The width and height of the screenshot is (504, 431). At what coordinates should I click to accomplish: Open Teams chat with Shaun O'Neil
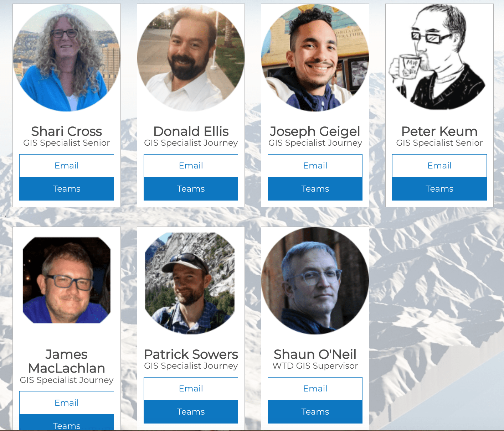click(315, 412)
